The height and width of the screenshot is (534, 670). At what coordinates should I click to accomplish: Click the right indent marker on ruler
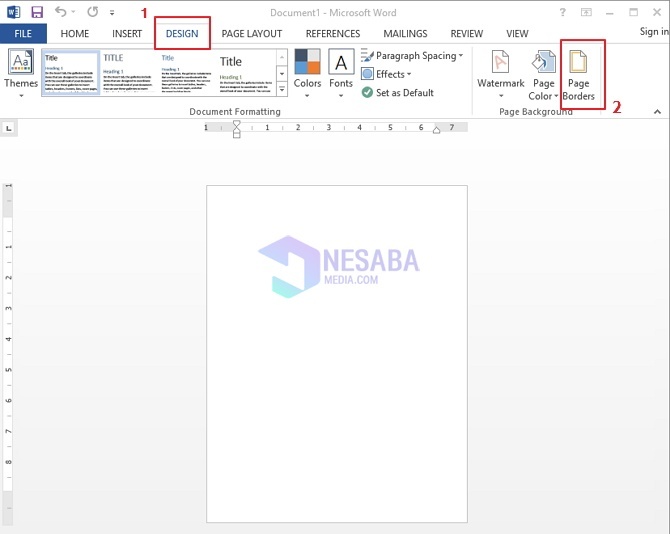[436, 130]
